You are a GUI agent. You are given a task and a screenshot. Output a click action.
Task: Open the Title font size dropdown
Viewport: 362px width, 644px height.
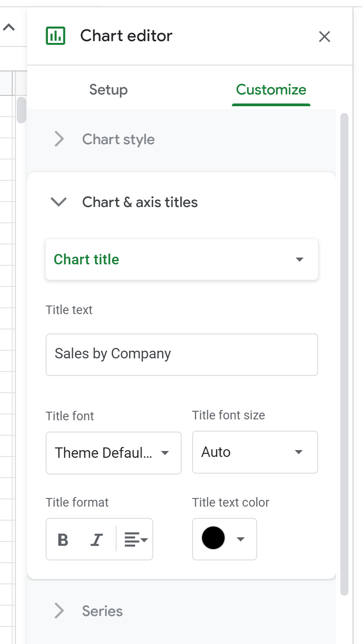255,452
